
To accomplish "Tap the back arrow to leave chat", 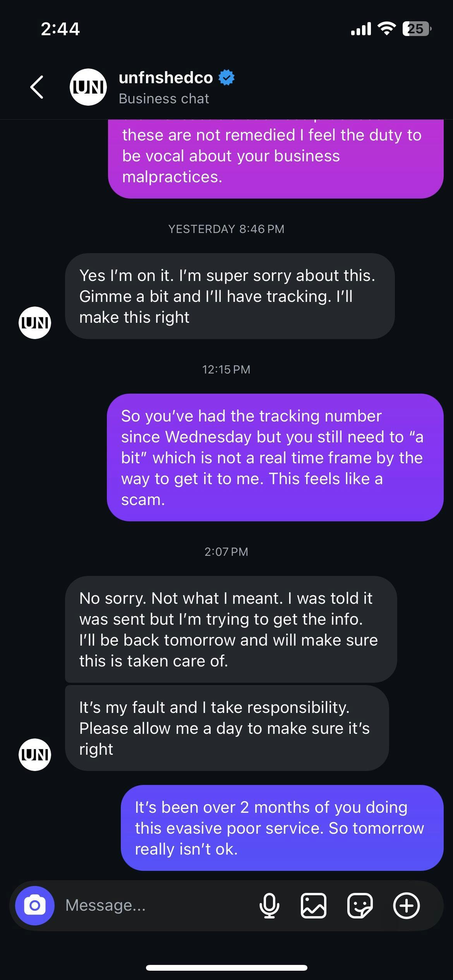I will click(37, 87).
